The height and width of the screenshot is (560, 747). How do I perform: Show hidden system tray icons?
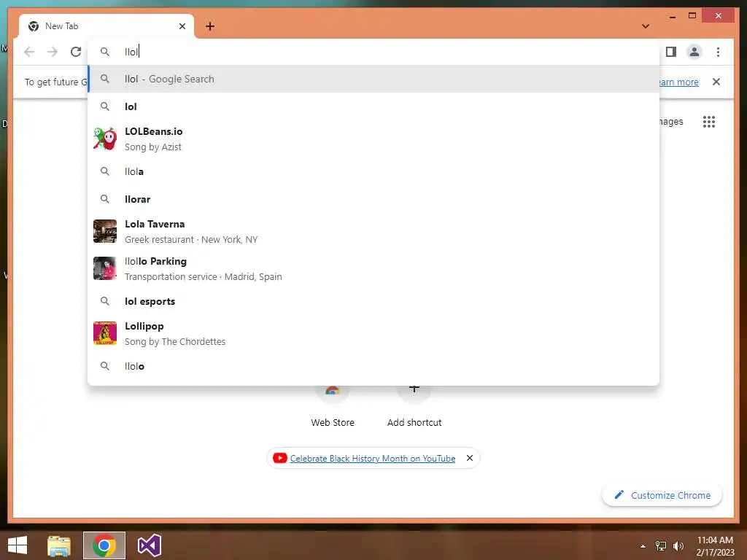643,546
